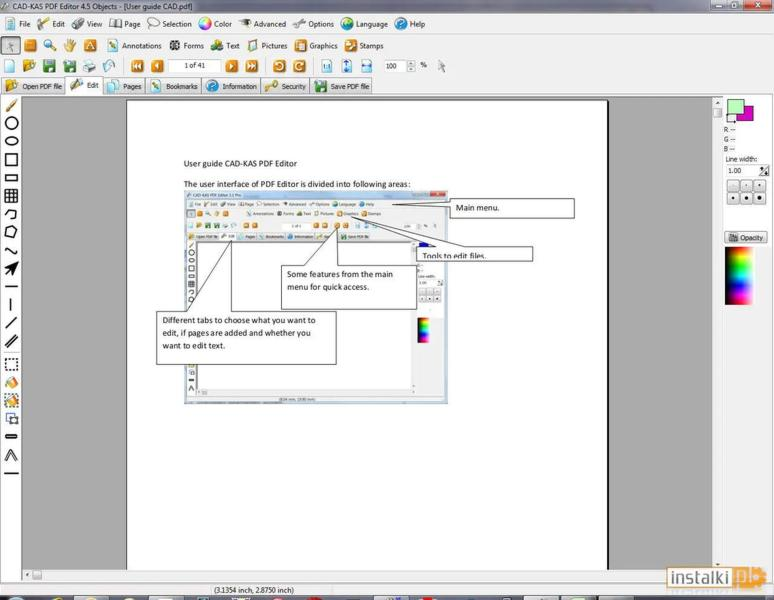
Task: Select the plain paint bucket fill tool
Action: [x=11, y=382]
